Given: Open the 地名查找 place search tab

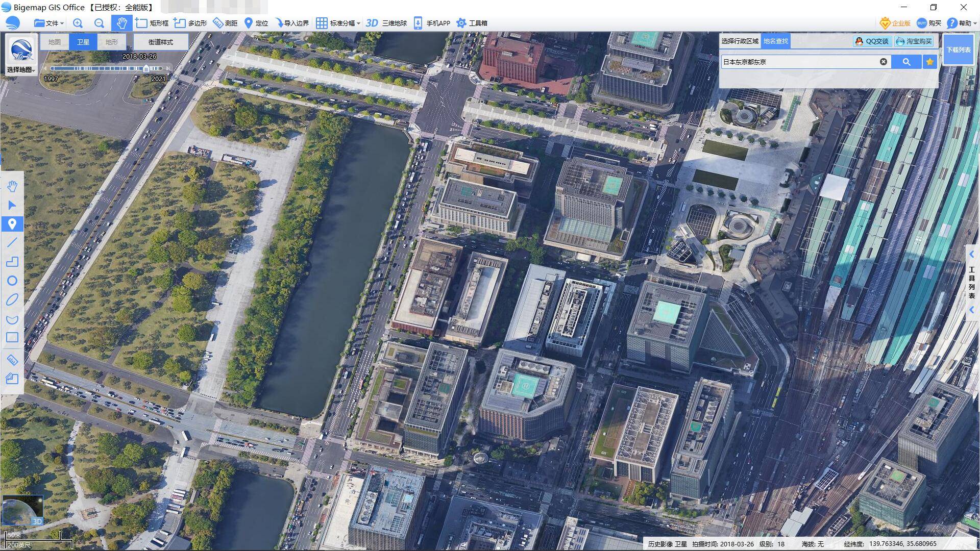Looking at the screenshot, I should [775, 41].
